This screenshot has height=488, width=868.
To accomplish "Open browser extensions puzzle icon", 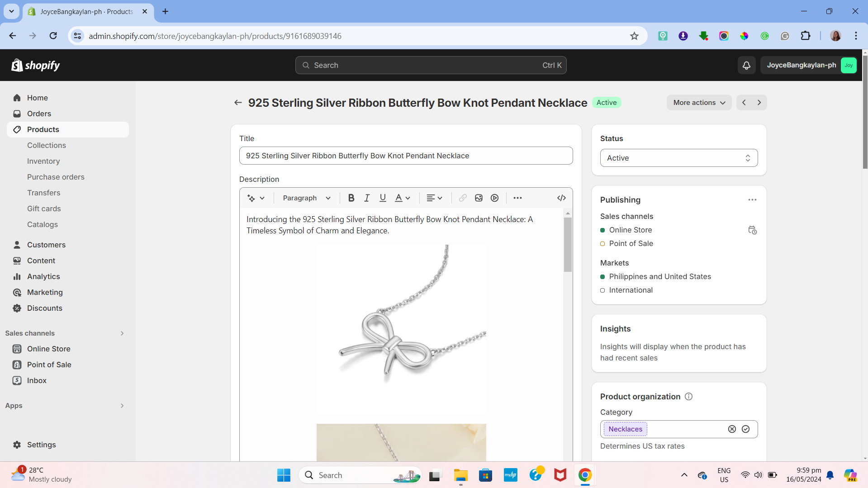I will [805, 36].
